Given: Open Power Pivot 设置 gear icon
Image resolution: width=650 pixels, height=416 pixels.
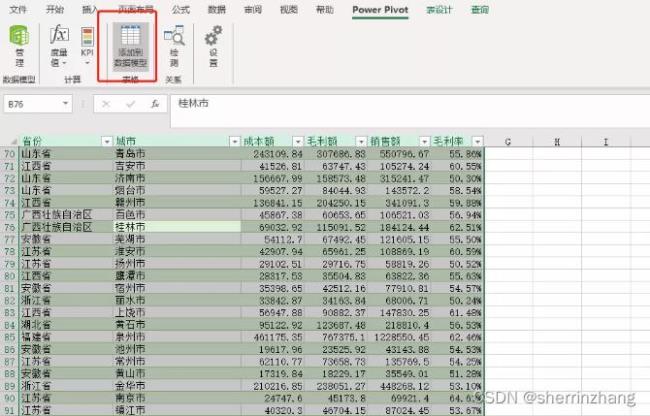Looking at the screenshot, I should coord(213,46).
